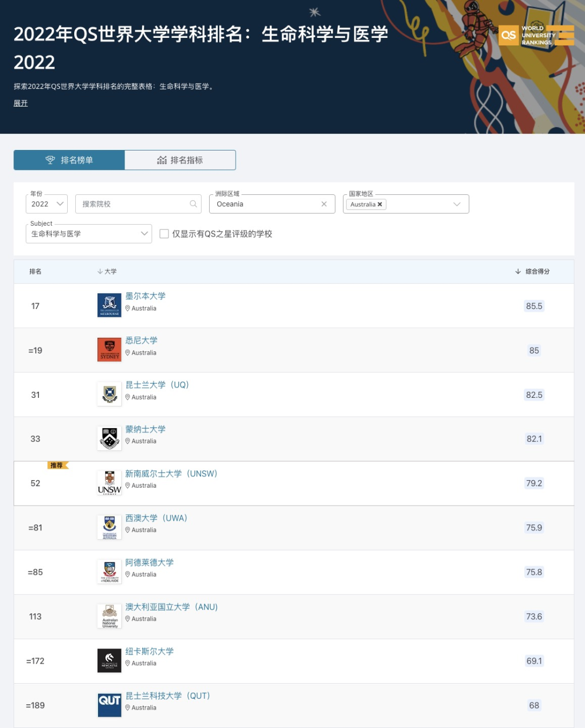Click the sort arrow beside 大学 header
Image resolution: width=585 pixels, height=728 pixels.
[100, 272]
